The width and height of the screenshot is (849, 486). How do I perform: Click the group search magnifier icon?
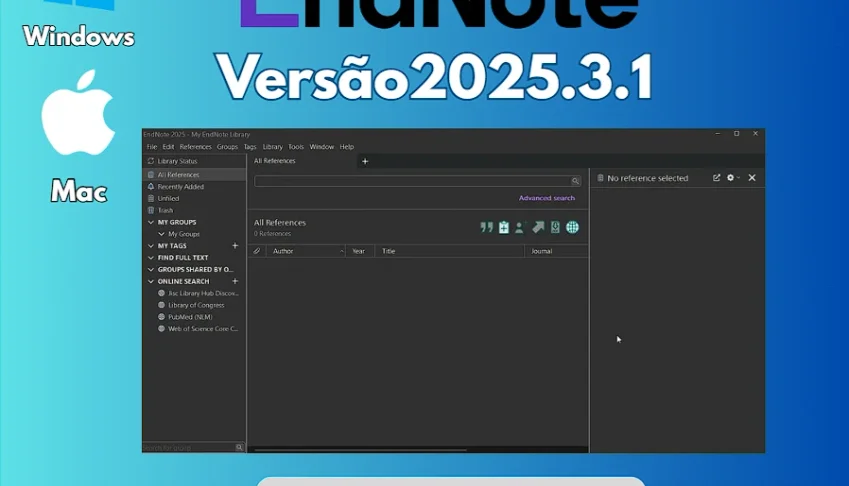(239, 448)
